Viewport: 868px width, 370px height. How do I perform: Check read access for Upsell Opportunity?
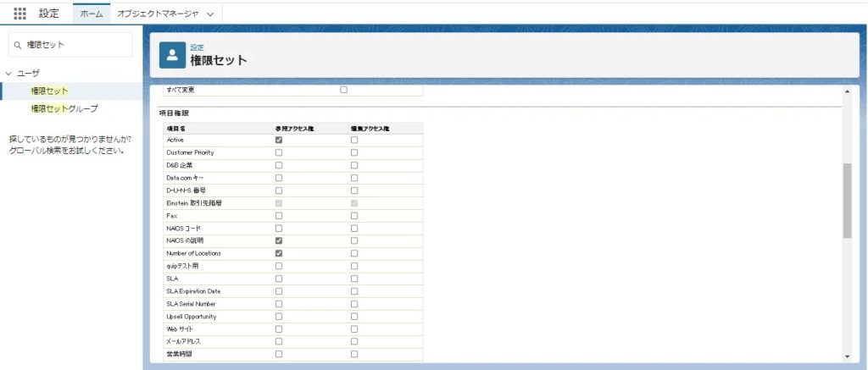click(278, 317)
